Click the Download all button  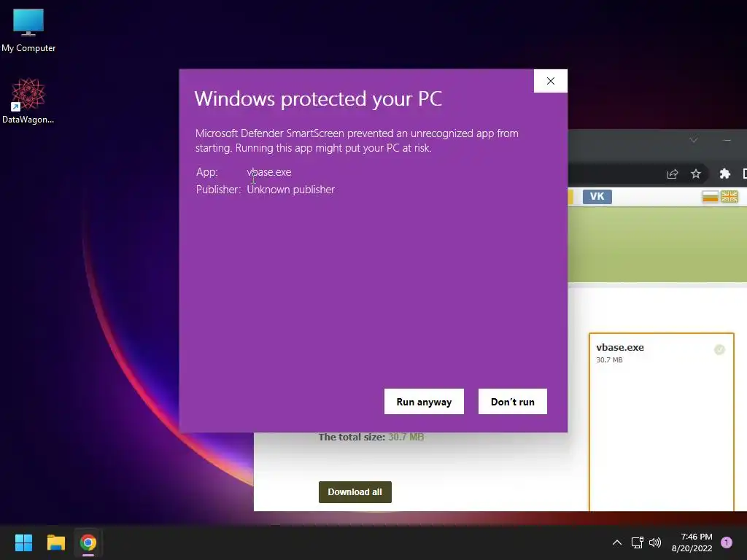tap(355, 492)
